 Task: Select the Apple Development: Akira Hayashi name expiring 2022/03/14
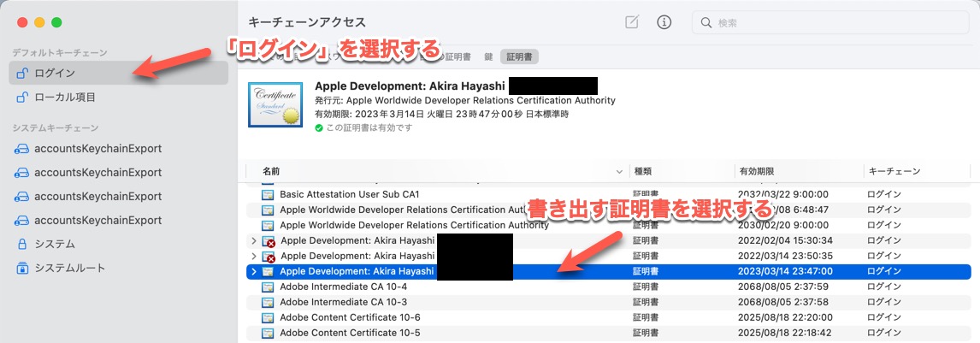pyautogui.click(x=358, y=256)
